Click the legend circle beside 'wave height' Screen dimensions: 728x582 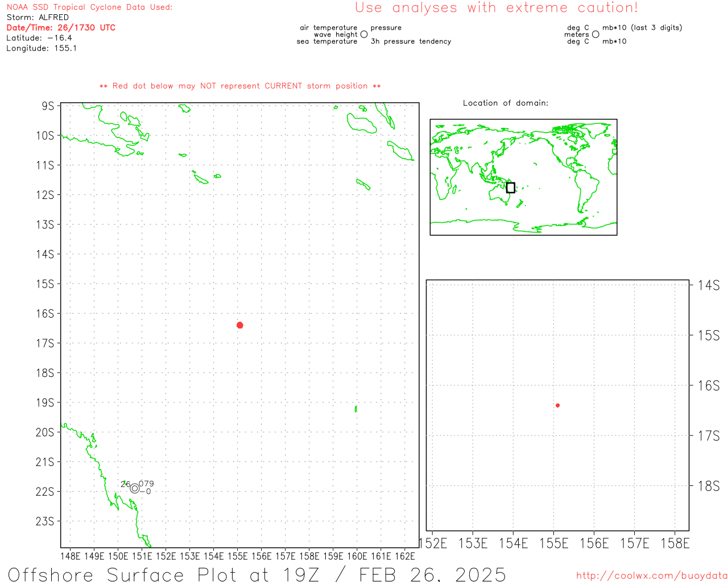[x=364, y=35]
